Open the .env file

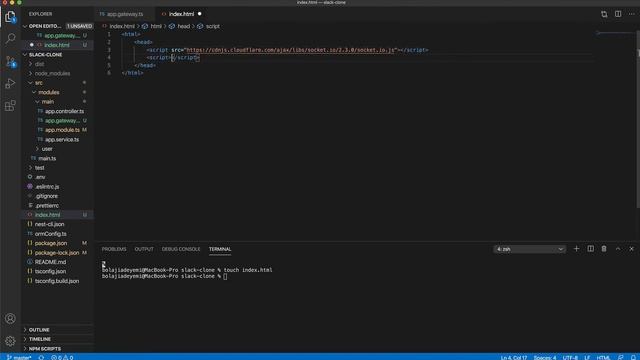57,177
